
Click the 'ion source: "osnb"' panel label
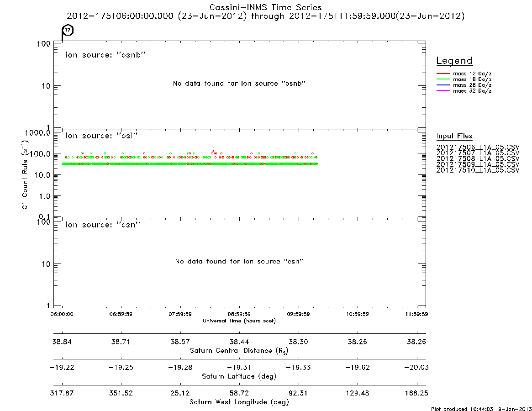[x=105, y=55]
